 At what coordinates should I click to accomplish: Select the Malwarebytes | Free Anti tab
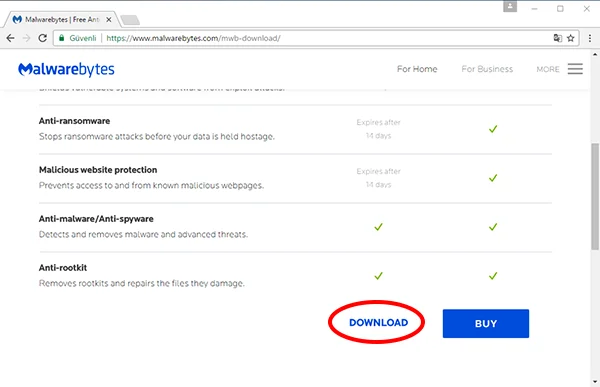tap(61, 20)
